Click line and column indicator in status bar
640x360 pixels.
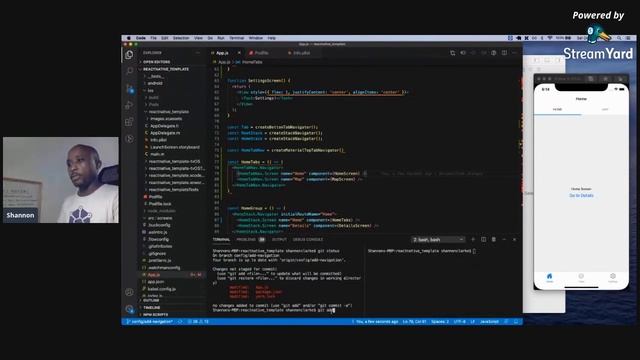pos(414,322)
